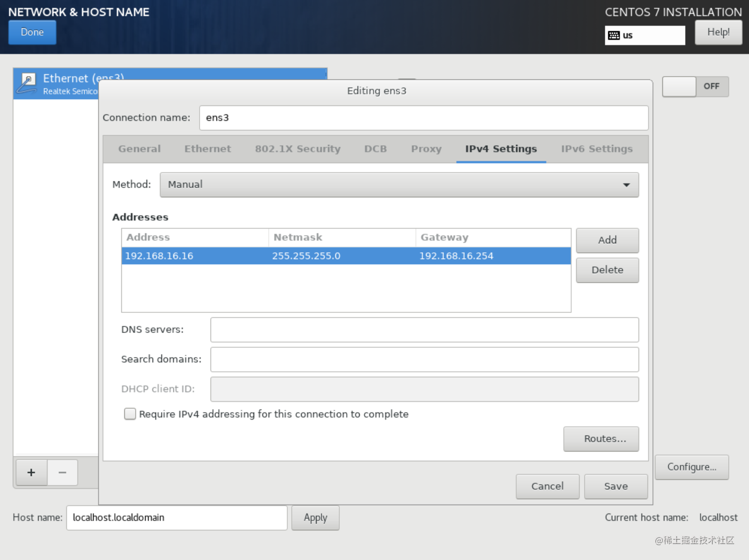Image resolution: width=749 pixels, height=560 pixels.
Task: Click the us keyboard layout indicator
Action: click(645, 35)
